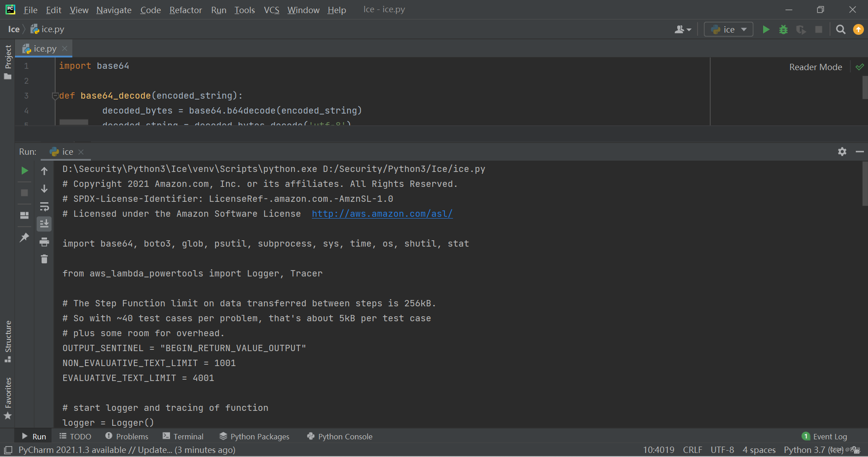Open the user account dropdown icon
Viewport: 868px width, 457px height.
point(683,29)
